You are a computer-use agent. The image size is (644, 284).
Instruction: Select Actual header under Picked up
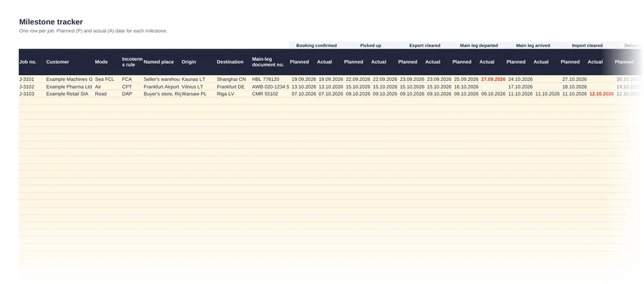click(x=379, y=62)
